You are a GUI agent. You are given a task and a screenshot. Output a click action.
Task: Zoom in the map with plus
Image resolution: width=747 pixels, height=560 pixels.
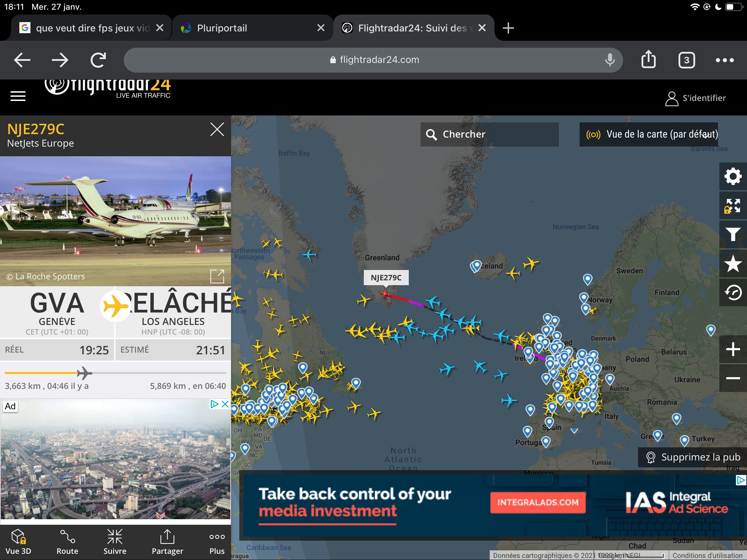coord(733,349)
